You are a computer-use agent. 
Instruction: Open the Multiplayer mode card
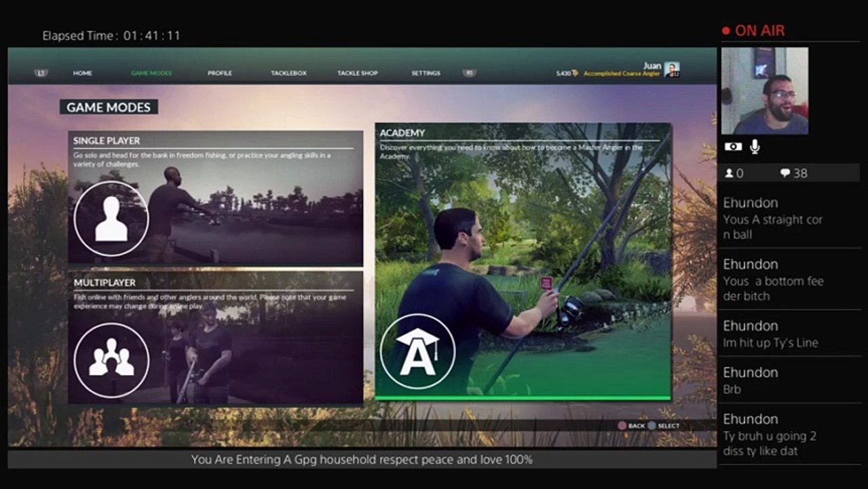[216, 338]
